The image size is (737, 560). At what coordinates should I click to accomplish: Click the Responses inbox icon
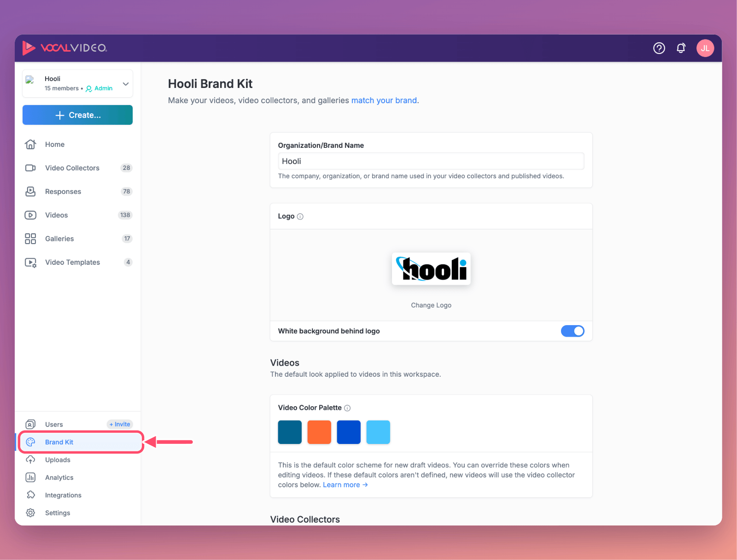[30, 192]
